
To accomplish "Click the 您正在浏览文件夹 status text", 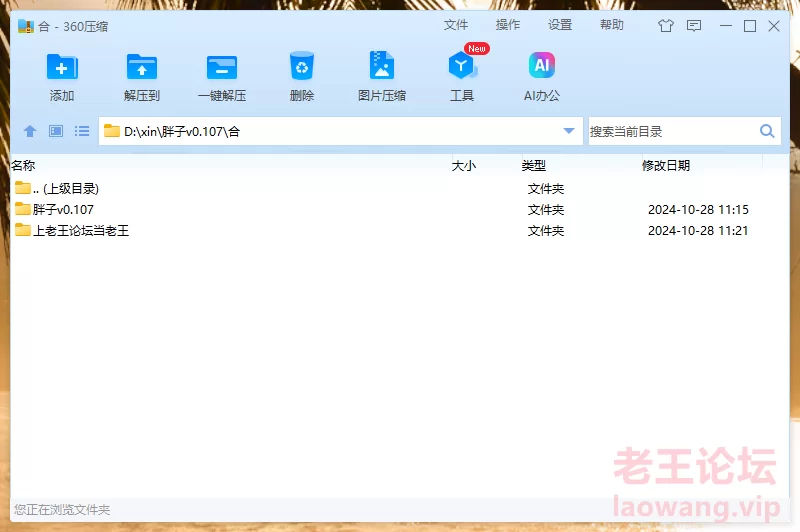I will pyautogui.click(x=62, y=510).
